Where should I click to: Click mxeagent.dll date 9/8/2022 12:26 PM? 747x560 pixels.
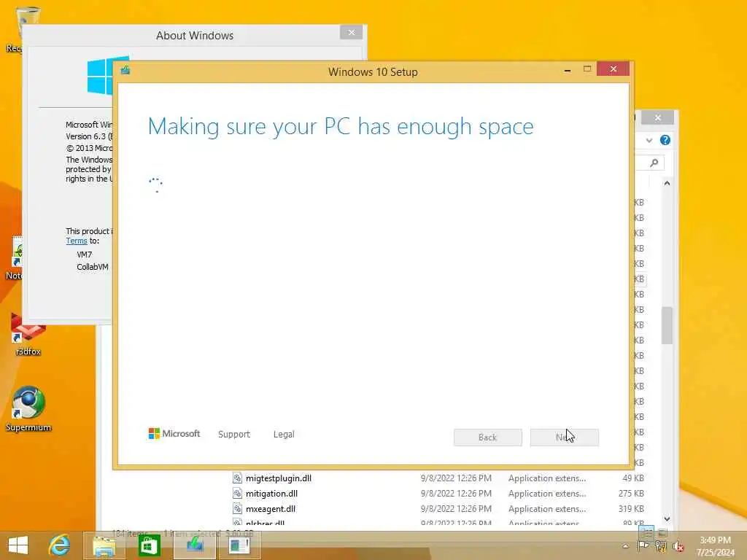tap(456, 508)
